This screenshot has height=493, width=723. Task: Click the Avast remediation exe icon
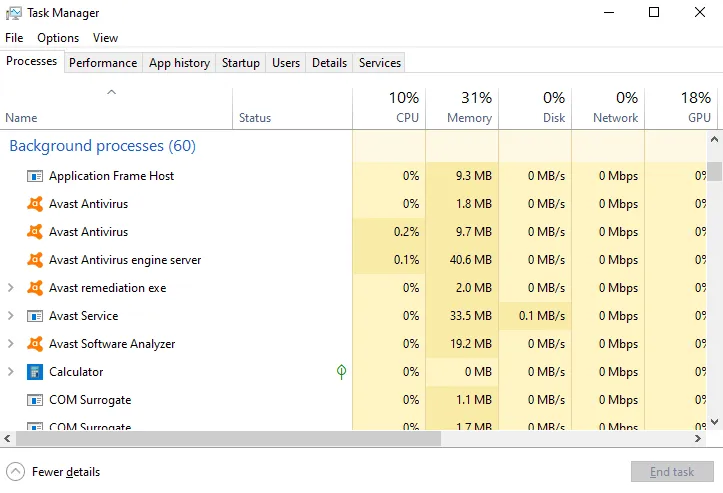(35, 288)
